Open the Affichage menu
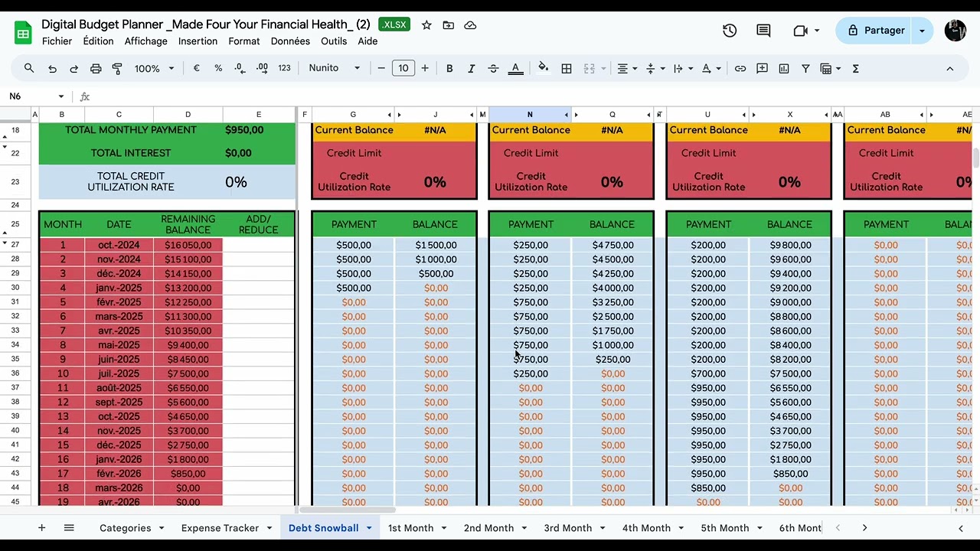The width and height of the screenshot is (980, 551). (x=145, y=41)
